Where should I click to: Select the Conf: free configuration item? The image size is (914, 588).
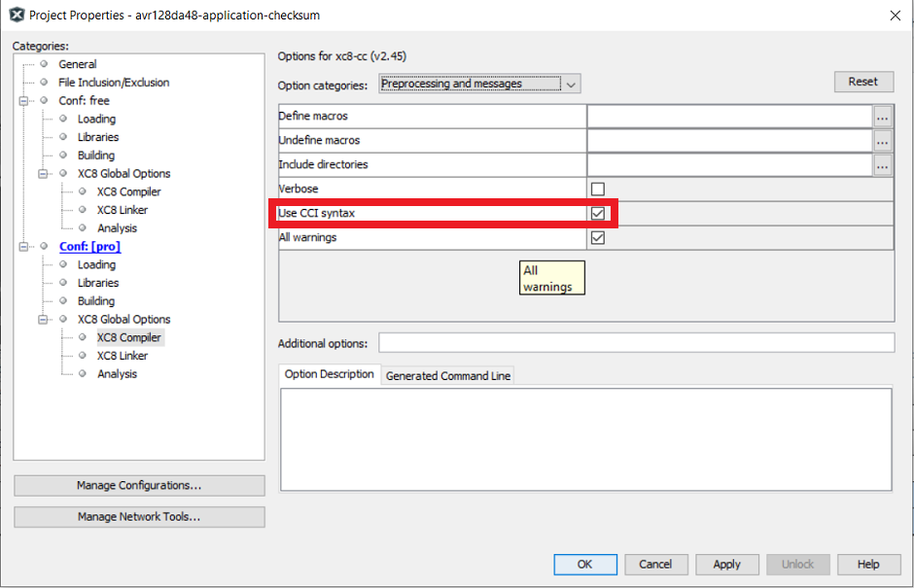84,101
